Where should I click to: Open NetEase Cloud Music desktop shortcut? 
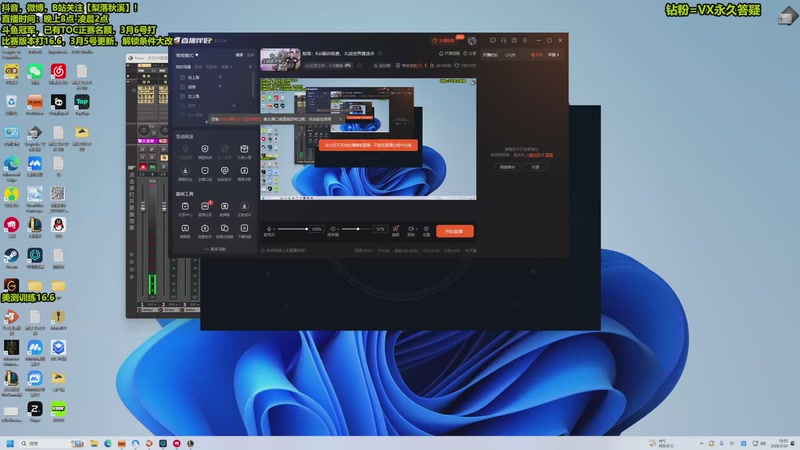58,74
